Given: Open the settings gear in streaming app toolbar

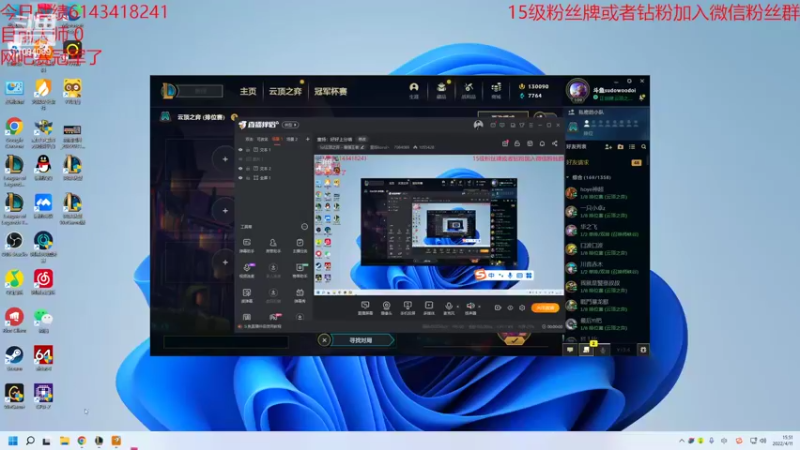Looking at the screenshot, I should coord(522,308).
